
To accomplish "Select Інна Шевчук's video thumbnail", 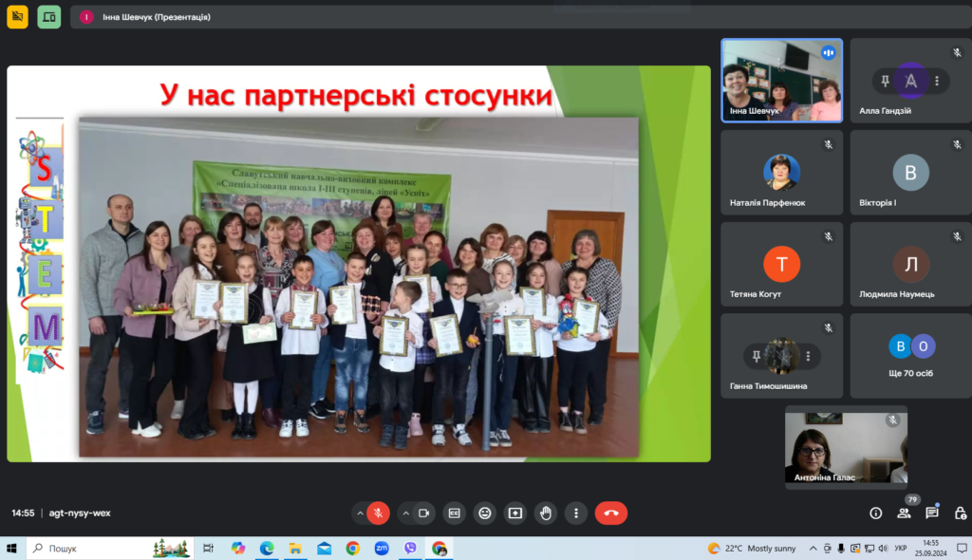I will 782,81.
